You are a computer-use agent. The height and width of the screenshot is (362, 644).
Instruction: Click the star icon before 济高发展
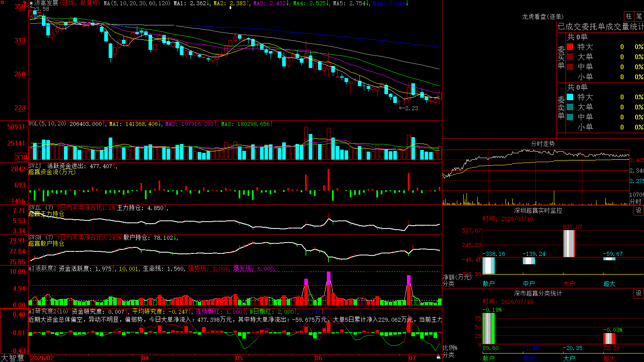coord(31,3)
